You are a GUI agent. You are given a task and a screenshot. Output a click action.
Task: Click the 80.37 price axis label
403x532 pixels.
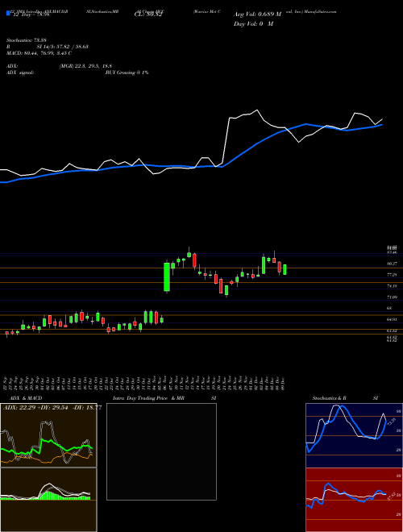(393, 264)
